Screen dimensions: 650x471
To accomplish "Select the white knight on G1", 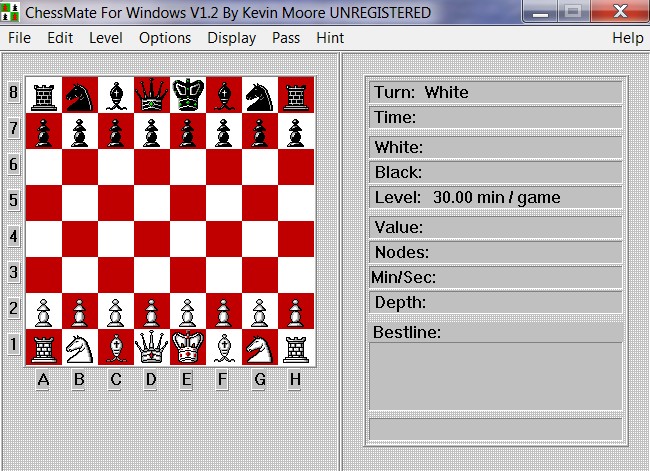I will pyautogui.click(x=260, y=347).
